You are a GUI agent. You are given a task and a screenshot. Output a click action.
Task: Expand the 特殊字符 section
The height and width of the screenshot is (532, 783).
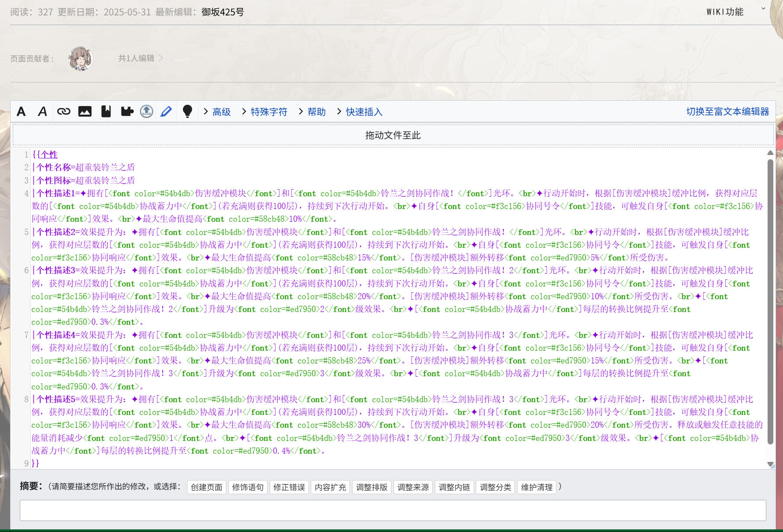tap(265, 112)
